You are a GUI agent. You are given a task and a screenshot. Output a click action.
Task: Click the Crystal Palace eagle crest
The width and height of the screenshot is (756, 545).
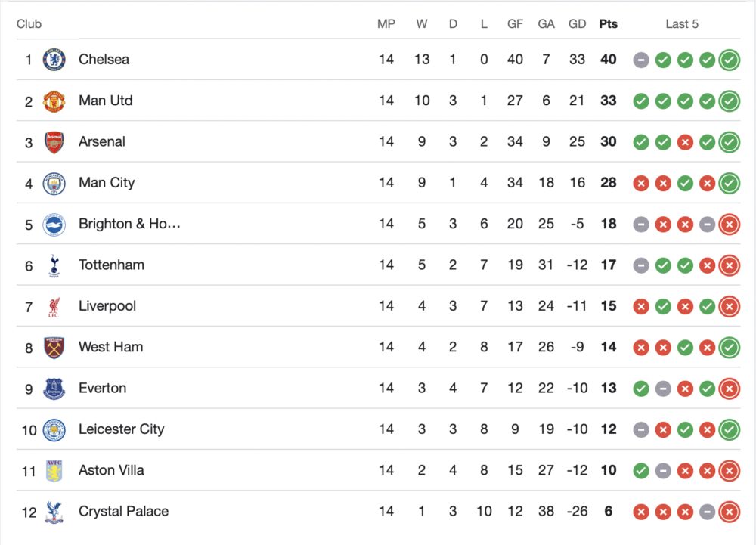[x=54, y=512]
